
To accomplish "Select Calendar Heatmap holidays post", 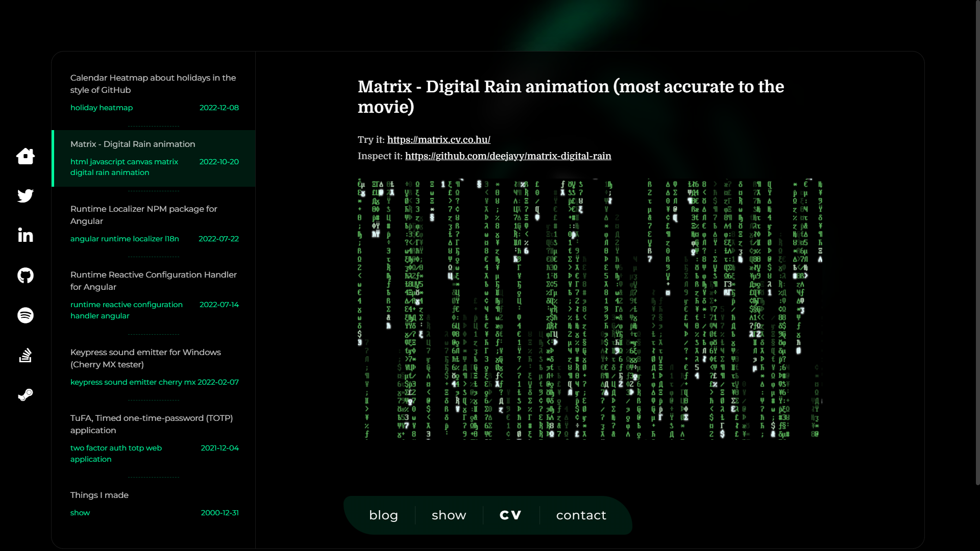I will [153, 84].
